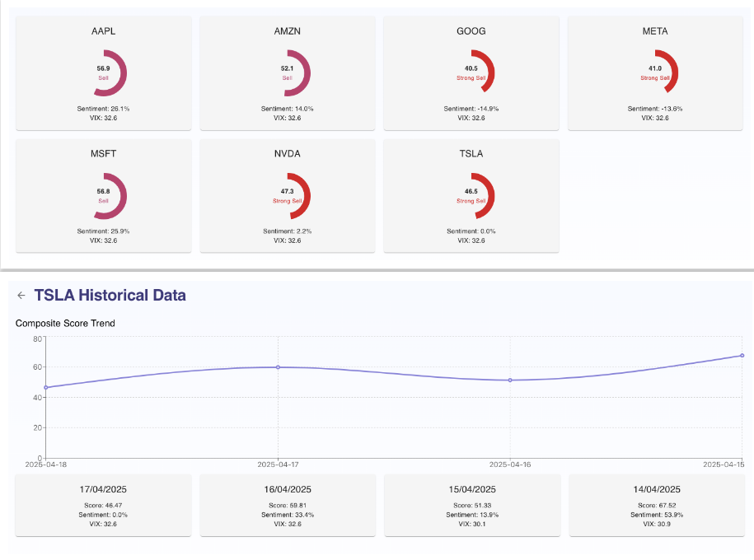Click the chart data point at 2025-04-17
This screenshot has width=754, height=560.
coord(278,367)
